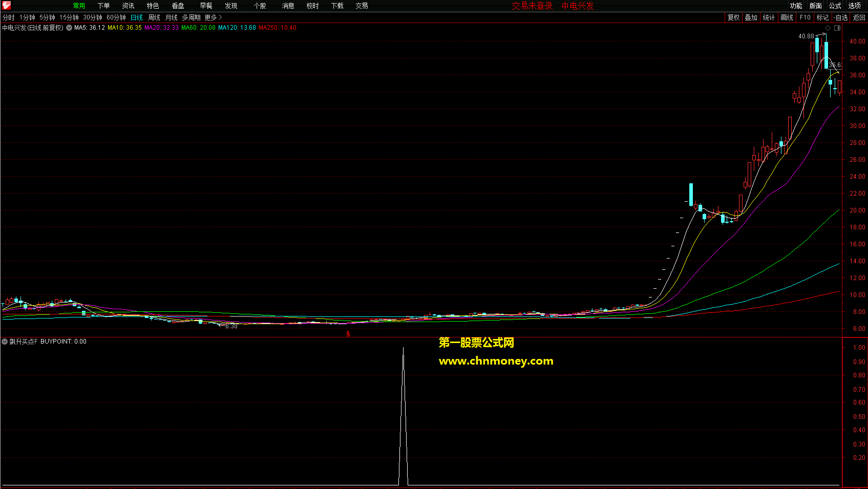Open the 下单 menu
The width and height of the screenshot is (868, 489).
tap(103, 6)
